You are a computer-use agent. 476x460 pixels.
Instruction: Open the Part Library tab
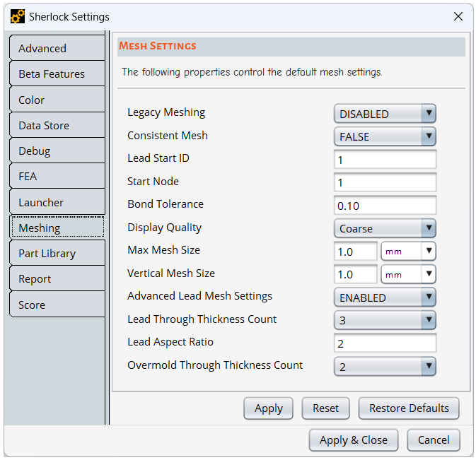(57, 253)
